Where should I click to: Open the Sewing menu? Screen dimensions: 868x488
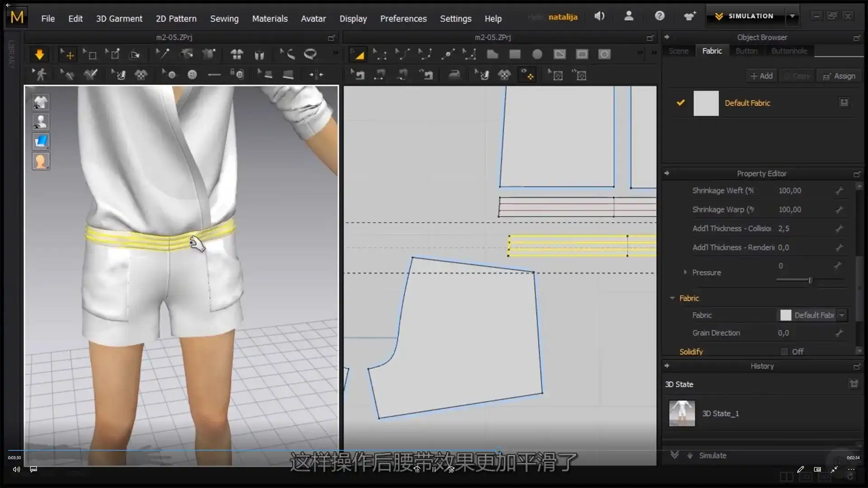click(224, 19)
